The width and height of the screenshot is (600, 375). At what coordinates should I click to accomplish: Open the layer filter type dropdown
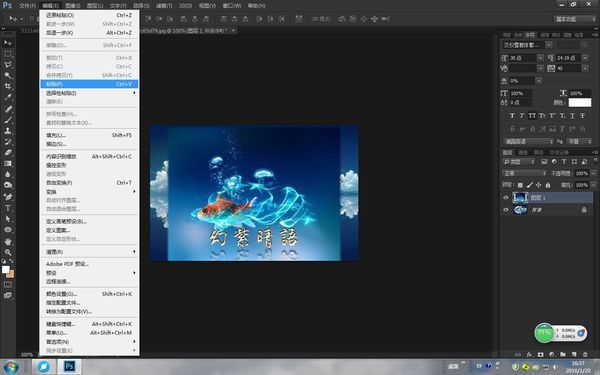click(518, 161)
